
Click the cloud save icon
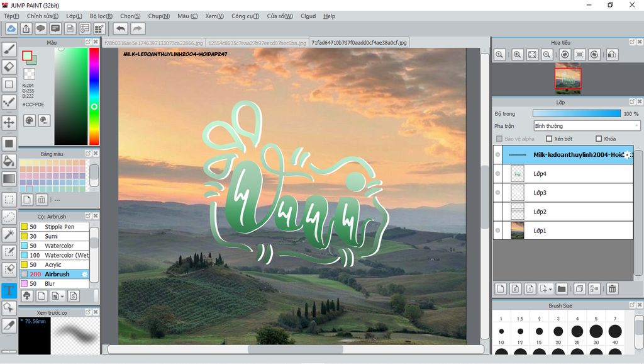click(x=11, y=28)
